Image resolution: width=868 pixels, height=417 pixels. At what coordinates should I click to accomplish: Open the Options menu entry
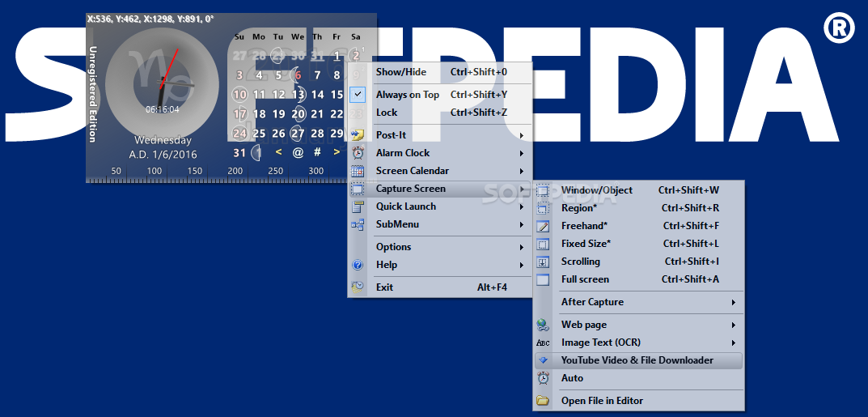440,247
